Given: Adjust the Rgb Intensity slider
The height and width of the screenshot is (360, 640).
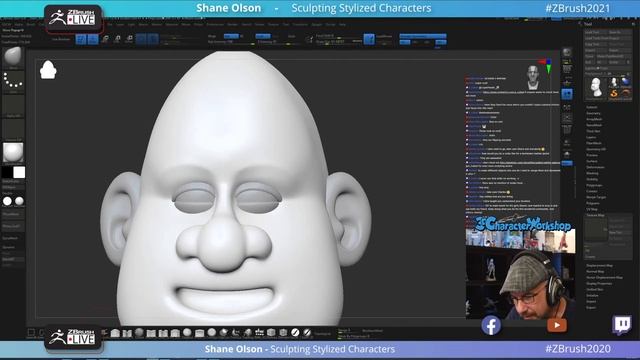Looking at the screenshot, I should click(231, 42).
